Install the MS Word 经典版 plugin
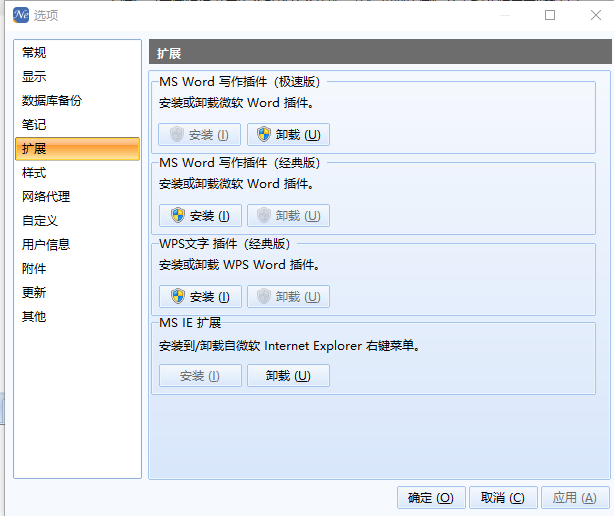Image resolution: width=614 pixels, height=516 pixels. pos(200,215)
